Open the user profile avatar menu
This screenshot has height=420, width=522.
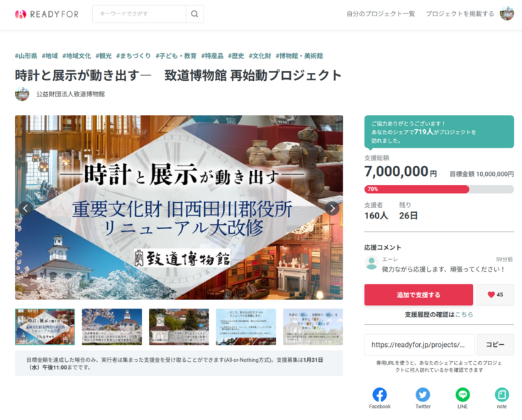click(506, 14)
